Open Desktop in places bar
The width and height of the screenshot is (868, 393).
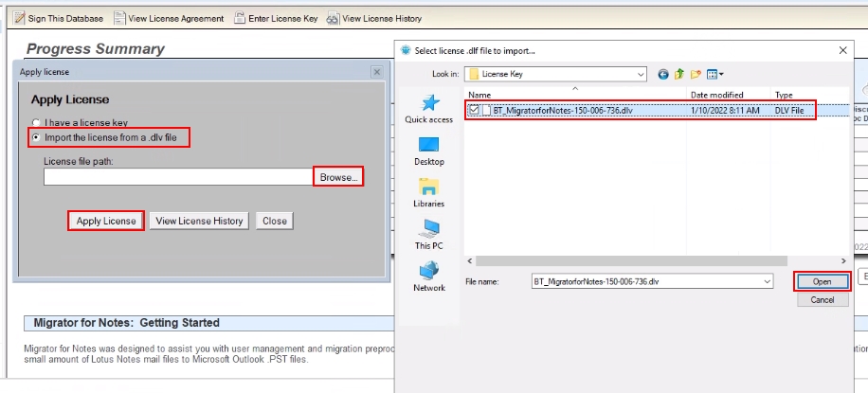click(429, 151)
